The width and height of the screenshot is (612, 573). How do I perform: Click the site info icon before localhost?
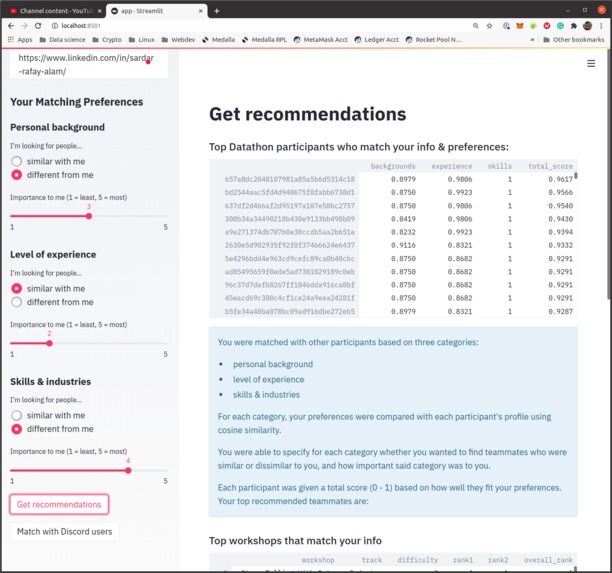(x=55, y=26)
